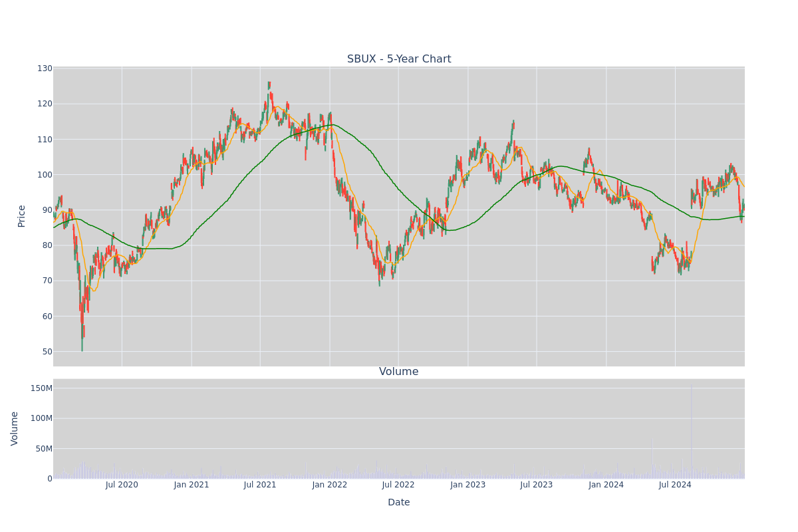Click the tallest volume spike near 150M

(691, 431)
